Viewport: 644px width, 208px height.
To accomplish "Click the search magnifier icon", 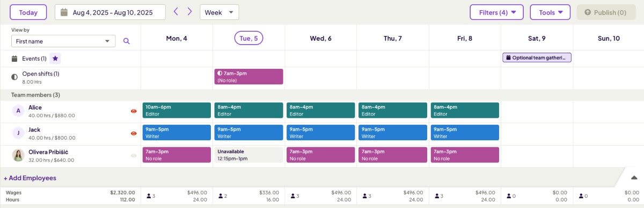I will click(127, 41).
